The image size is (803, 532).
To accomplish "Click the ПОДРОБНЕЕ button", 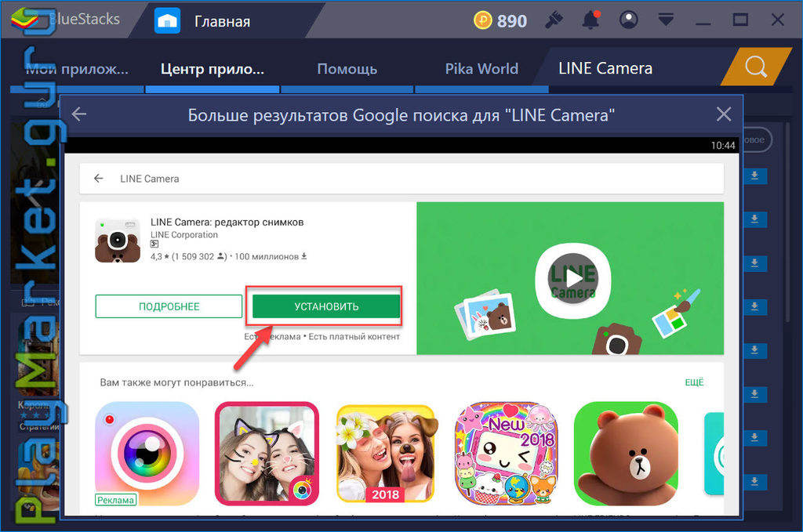I will point(169,306).
